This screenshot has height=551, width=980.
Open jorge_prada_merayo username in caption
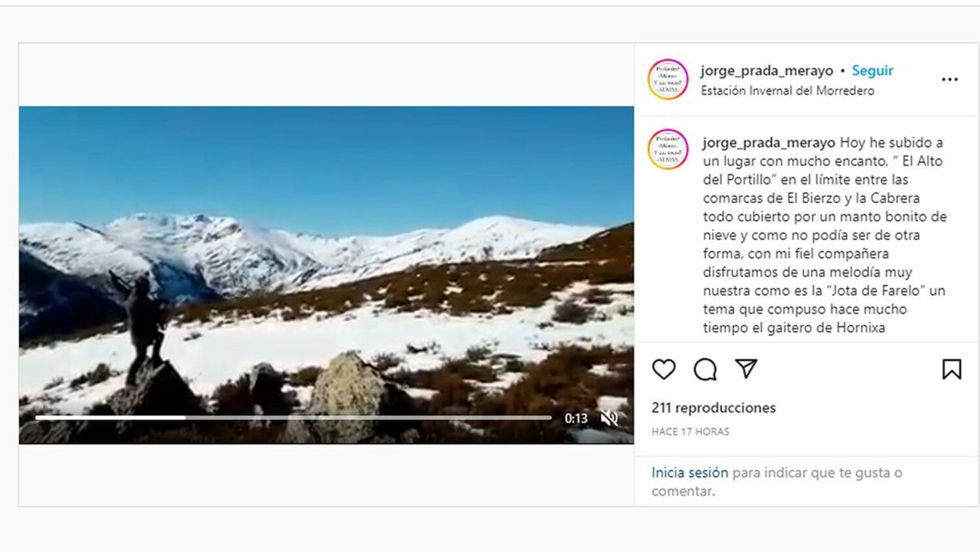click(769, 142)
